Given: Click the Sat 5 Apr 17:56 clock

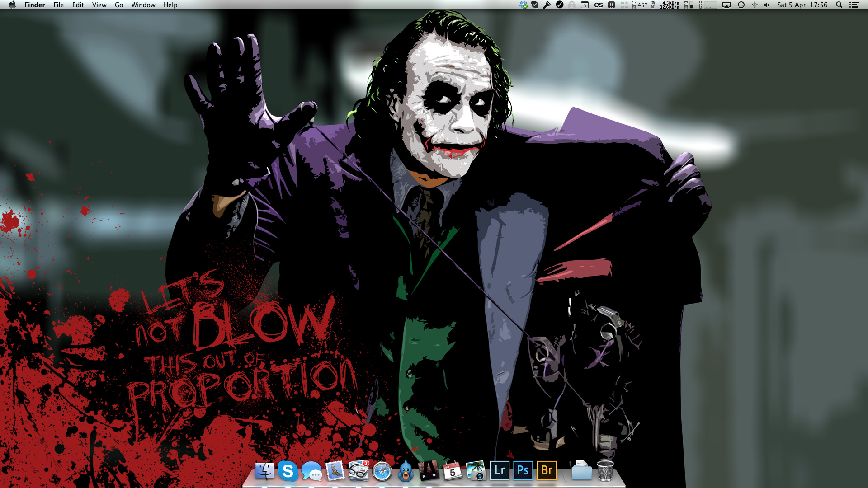Looking at the screenshot, I should click(x=802, y=5).
